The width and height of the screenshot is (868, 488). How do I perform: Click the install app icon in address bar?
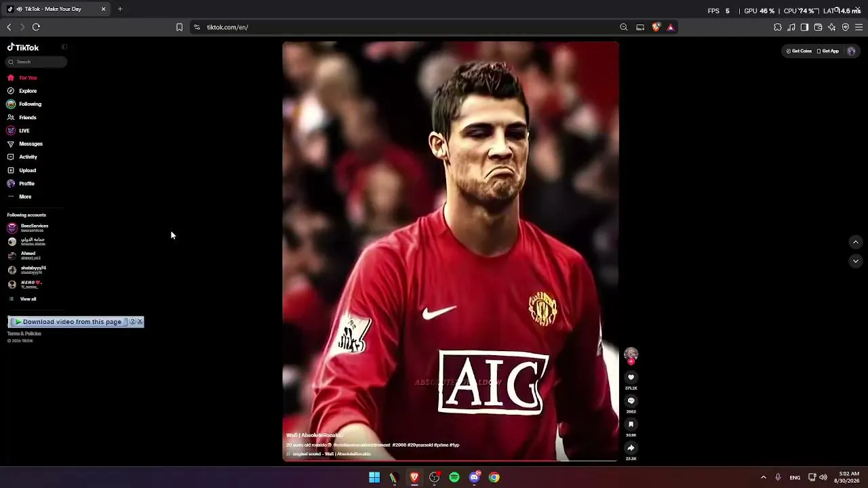(640, 27)
